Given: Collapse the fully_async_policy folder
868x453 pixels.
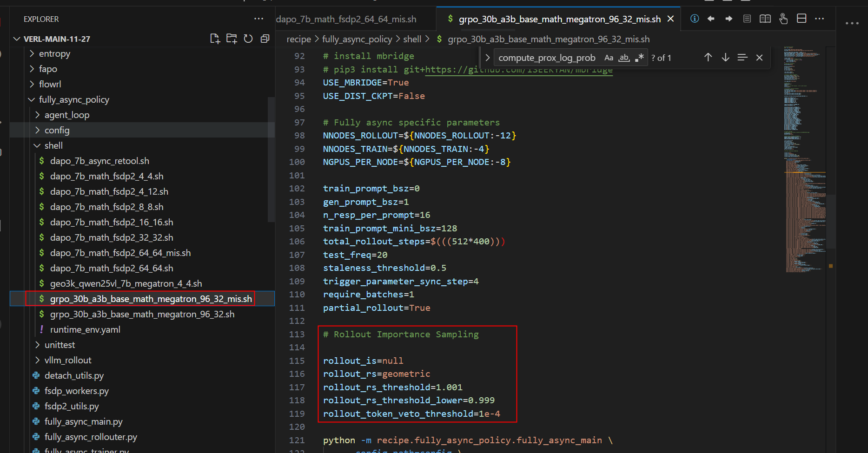Looking at the screenshot, I should coord(32,99).
